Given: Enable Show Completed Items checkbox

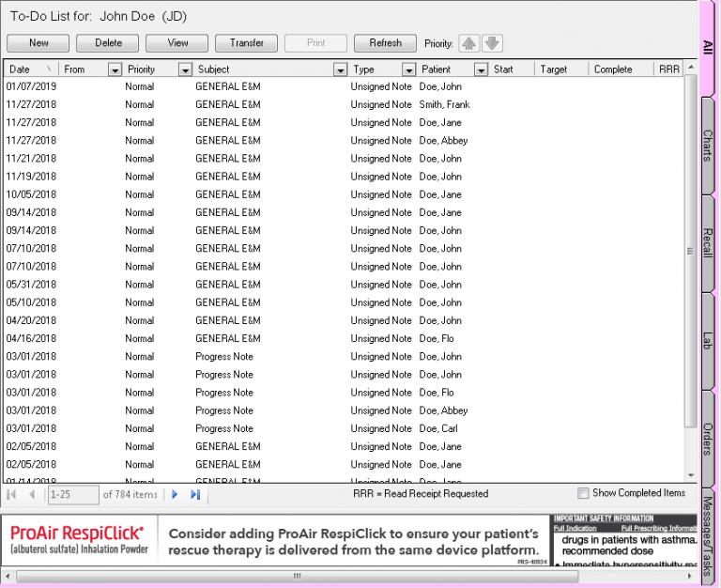Looking at the screenshot, I should coord(583,493).
